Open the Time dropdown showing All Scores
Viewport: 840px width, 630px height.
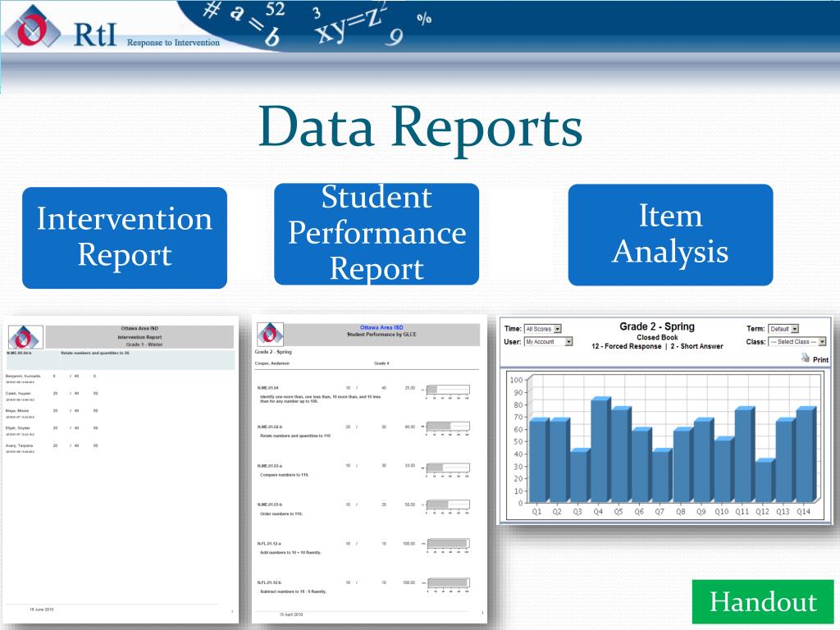(543, 328)
